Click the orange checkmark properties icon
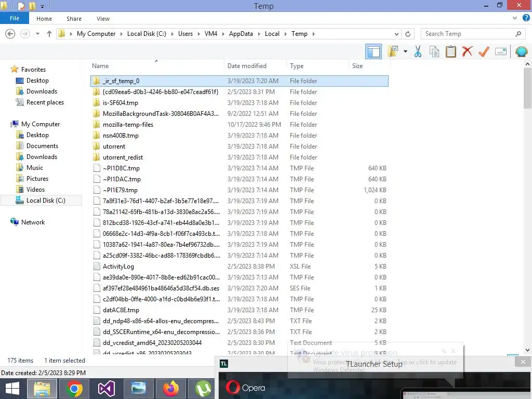This screenshot has height=399, width=532. [484, 51]
